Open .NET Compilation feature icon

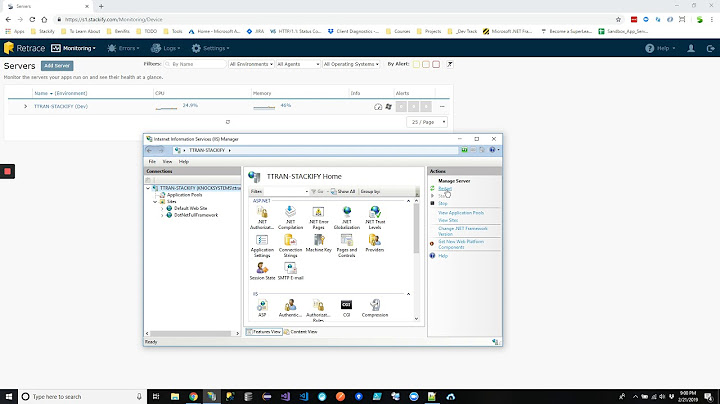point(290,217)
